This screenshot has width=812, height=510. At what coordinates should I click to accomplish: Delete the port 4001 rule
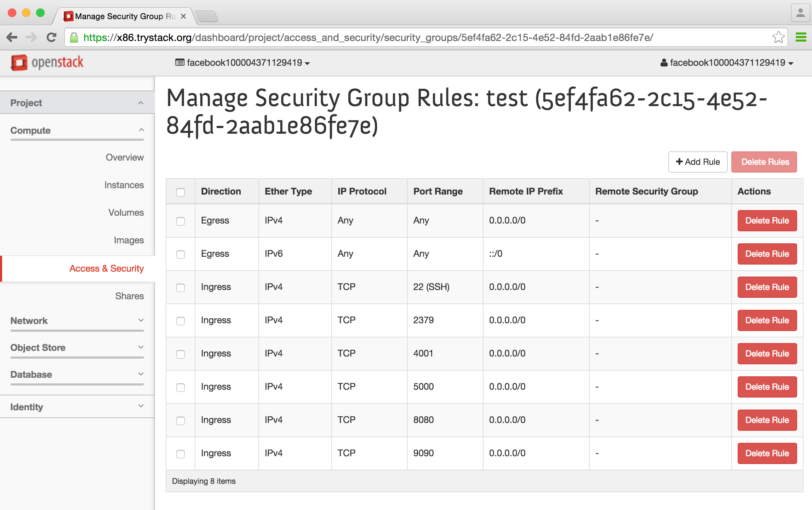pyautogui.click(x=767, y=354)
